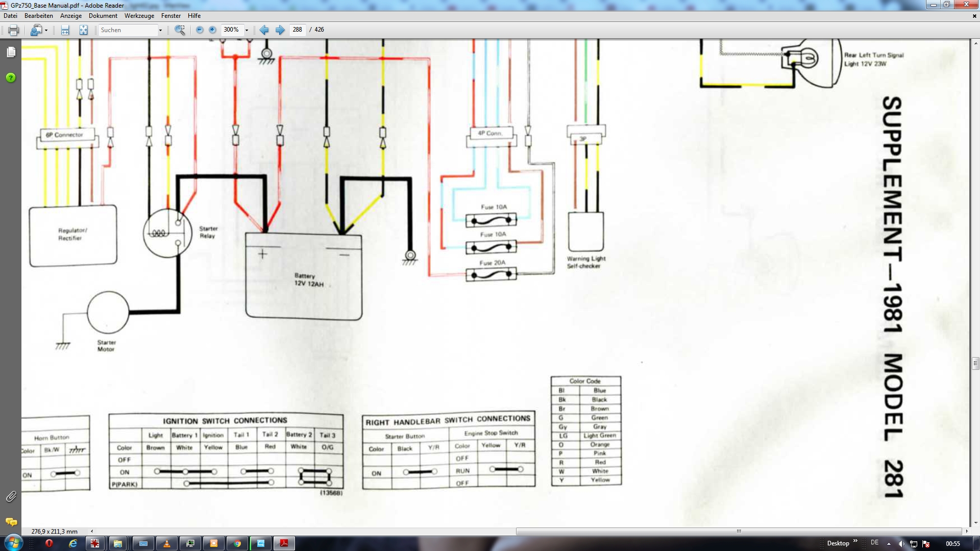This screenshot has width=980, height=551.
Task: Open the Werkzeuge menu
Action: pyautogui.click(x=139, y=16)
